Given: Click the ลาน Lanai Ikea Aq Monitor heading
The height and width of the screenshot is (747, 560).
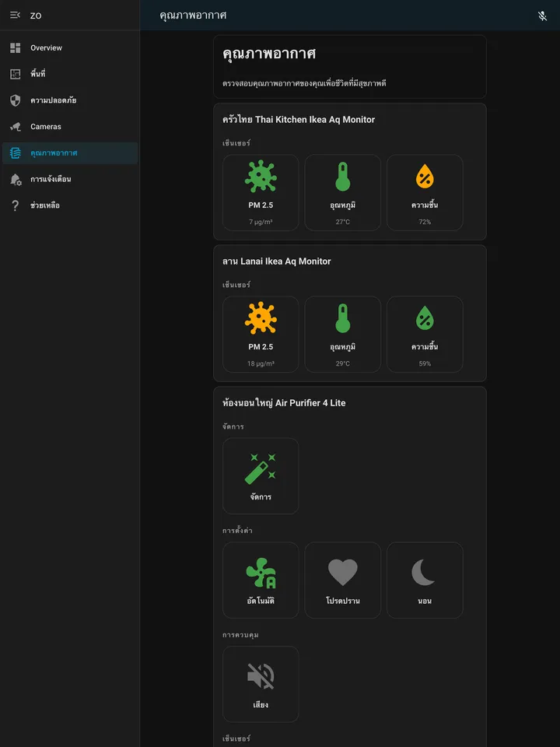Looking at the screenshot, I should pos(277,261).
